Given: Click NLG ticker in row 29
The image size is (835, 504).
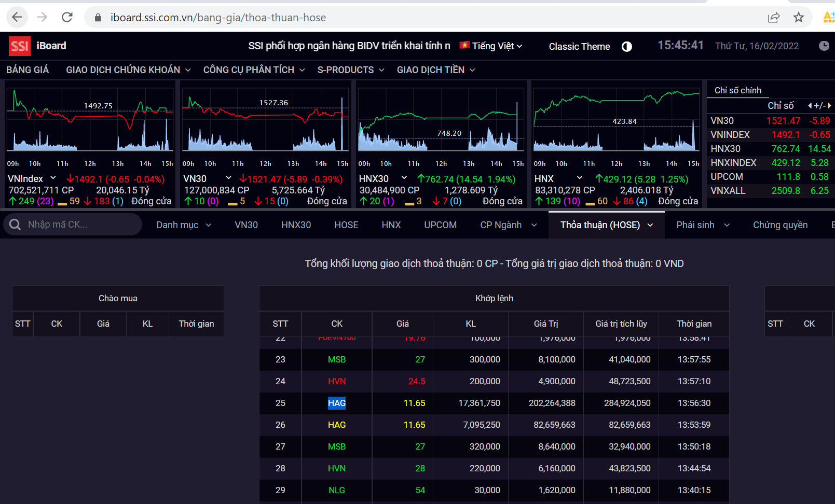Looking at the screenshot, I should (x=337, y=490).
